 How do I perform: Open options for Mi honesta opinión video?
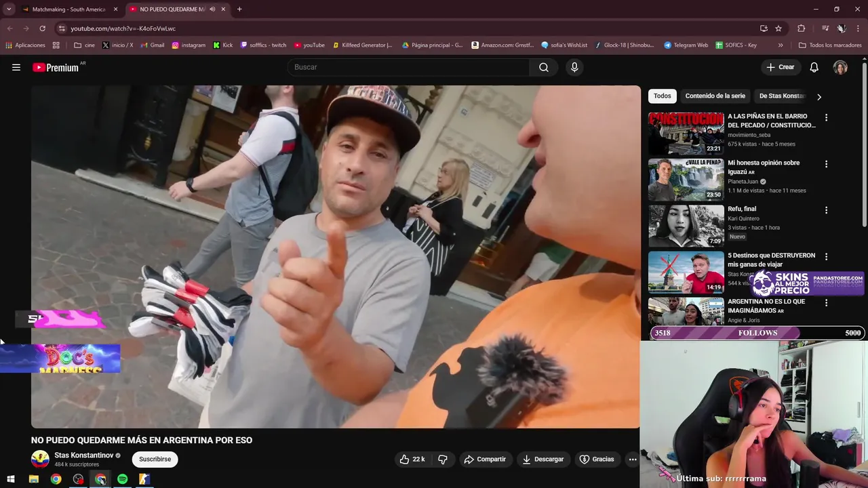pyautogui.click(x=826, y=164)
